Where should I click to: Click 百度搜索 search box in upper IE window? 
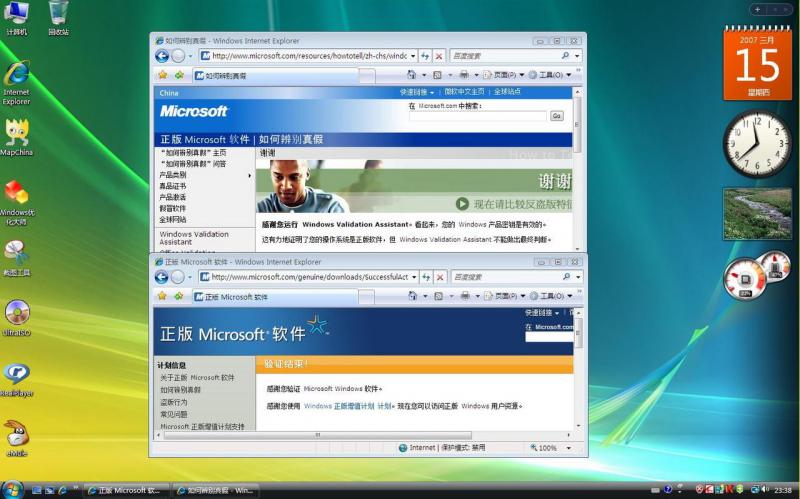505,56
